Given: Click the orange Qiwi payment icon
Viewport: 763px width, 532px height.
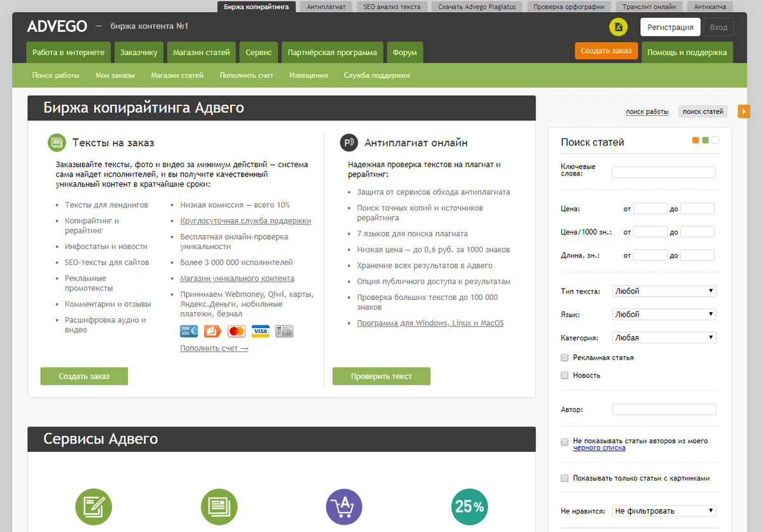Looking at the screenshot, I should point(212,331).
